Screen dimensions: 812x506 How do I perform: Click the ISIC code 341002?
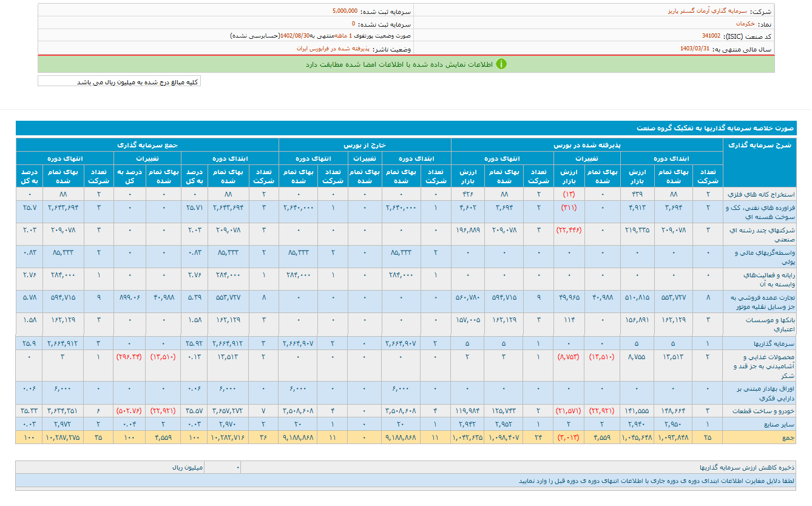pos(711,36)
